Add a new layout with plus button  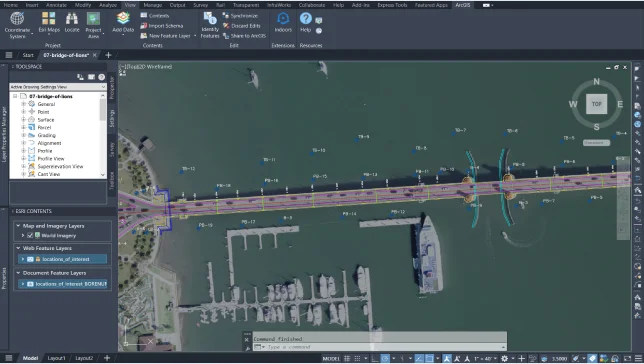pos(107,358)
